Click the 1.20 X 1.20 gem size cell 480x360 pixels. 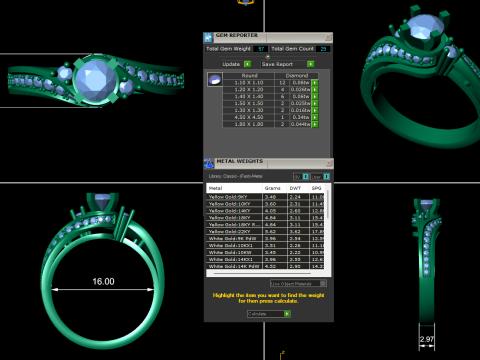point(249,90)
